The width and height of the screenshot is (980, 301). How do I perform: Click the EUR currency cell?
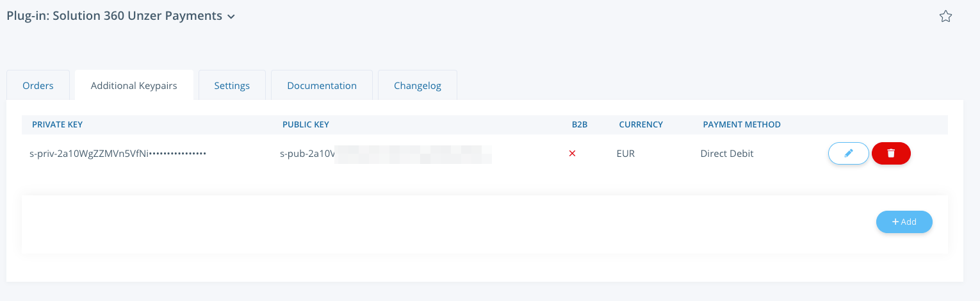point(626,154)
